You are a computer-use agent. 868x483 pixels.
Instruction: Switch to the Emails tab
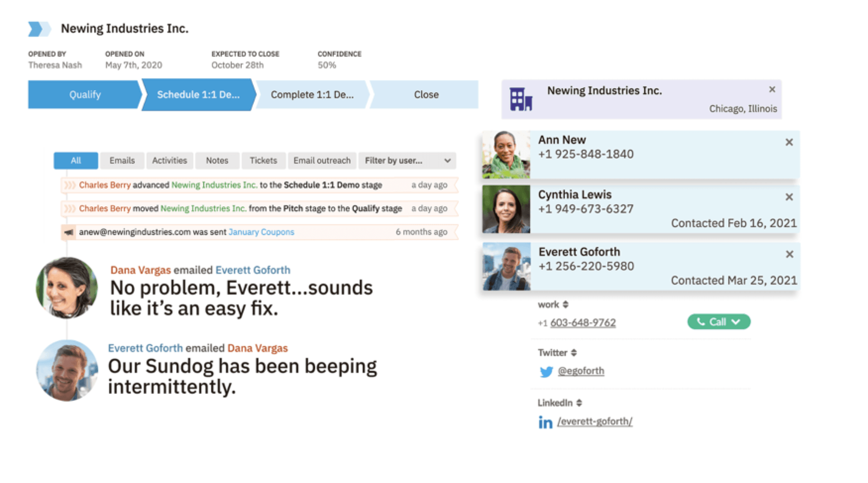point(122,161)
